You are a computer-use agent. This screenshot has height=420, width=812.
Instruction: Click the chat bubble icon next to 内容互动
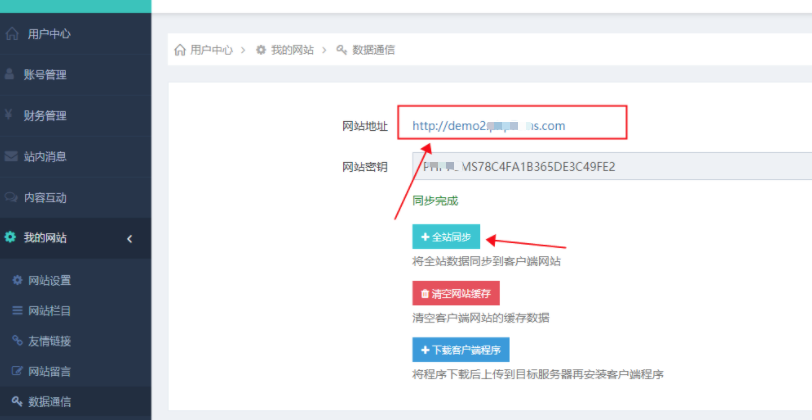click(x=11, y=197)
